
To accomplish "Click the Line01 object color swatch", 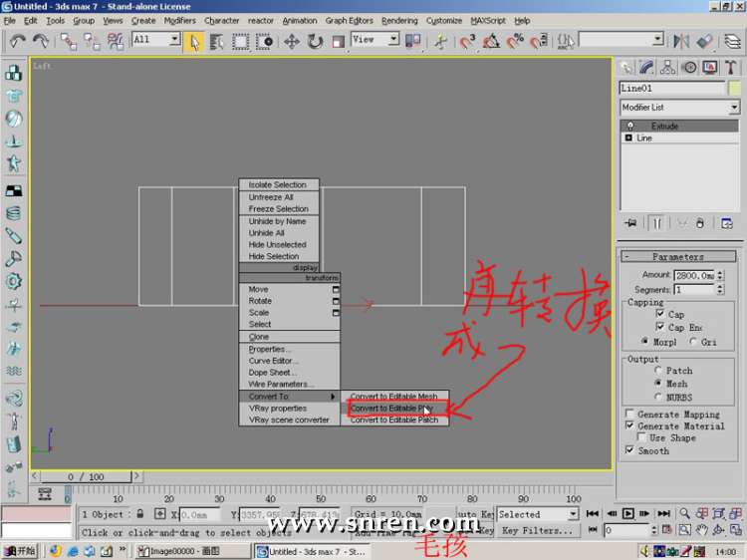I will tap(735, 88).
